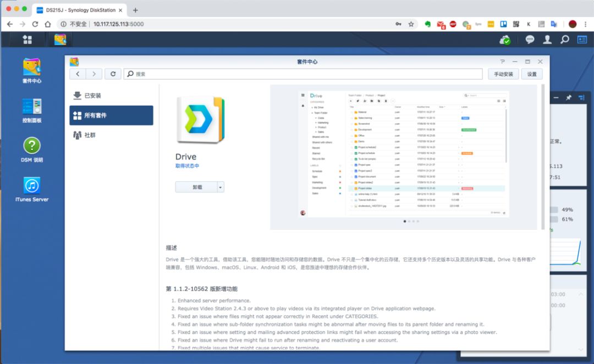The image size is (594, 364).
Task: Refresh the Package Center list
Action: pos(113,74)
